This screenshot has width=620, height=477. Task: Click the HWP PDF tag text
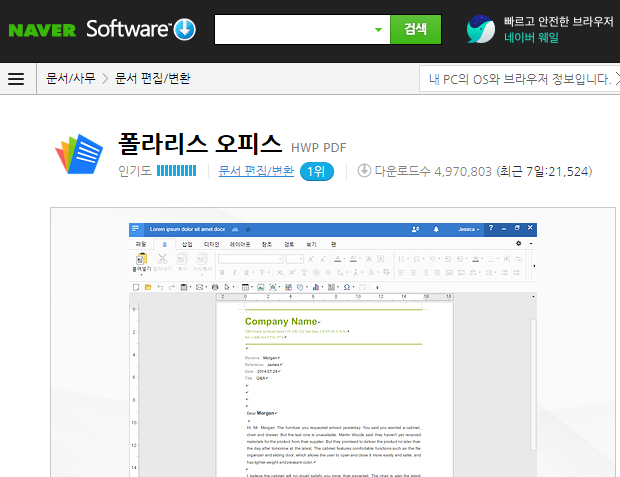coord(319,148)
